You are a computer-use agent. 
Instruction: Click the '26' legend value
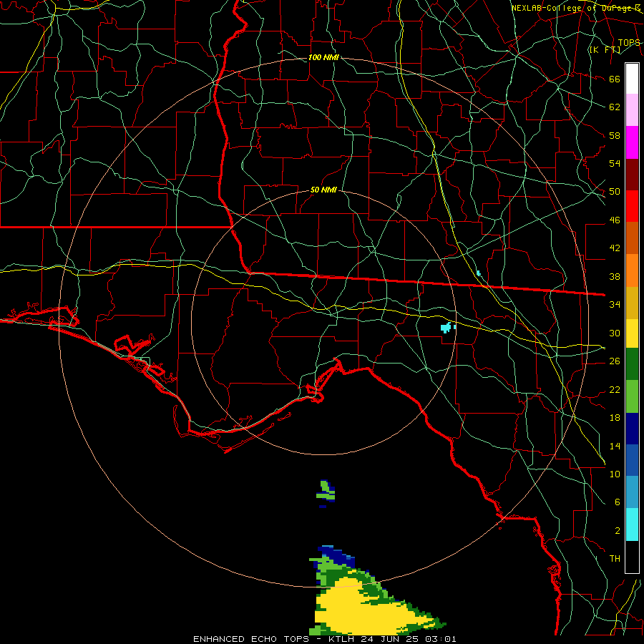615,361
